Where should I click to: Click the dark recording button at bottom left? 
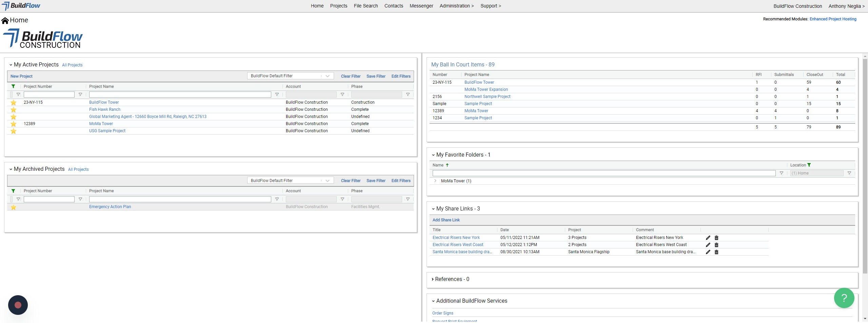pos(18,305)
